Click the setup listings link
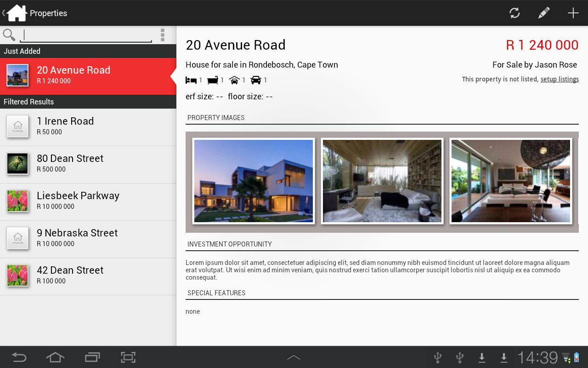Viewport: 588px width, 368px height. click(x=560, y=79)
